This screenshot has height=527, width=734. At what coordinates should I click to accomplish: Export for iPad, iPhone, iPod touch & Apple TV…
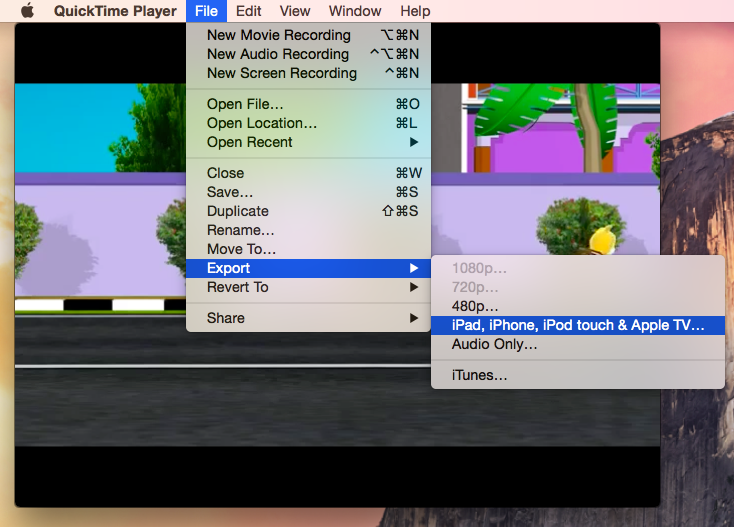[x=578, y=325]
